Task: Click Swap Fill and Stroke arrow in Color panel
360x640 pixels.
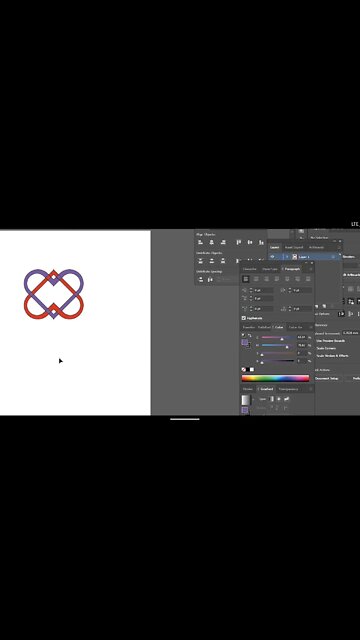Action: click(250, 336)
